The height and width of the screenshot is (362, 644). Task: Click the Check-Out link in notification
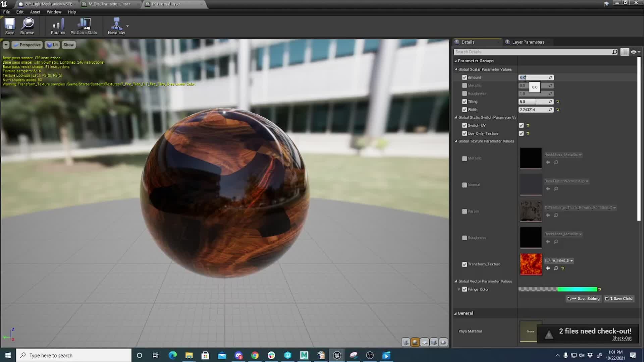(x=622, y=339)
